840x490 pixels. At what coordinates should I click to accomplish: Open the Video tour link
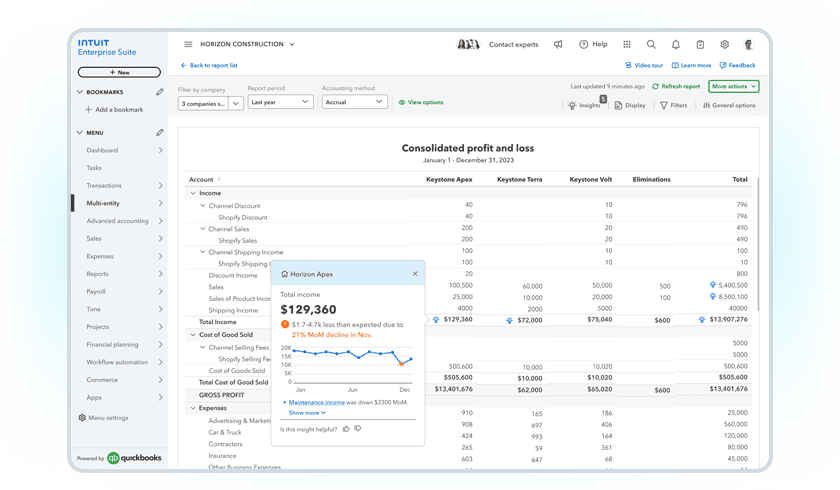644,65
